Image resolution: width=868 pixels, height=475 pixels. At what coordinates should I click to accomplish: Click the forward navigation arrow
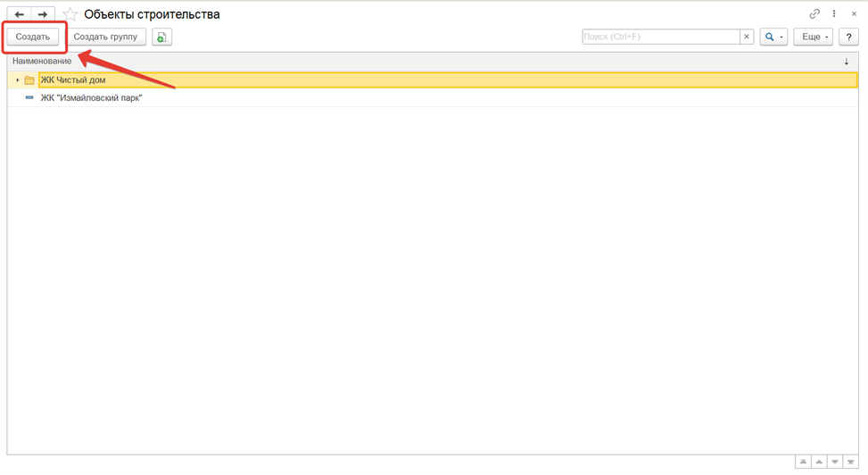[42, 14]
